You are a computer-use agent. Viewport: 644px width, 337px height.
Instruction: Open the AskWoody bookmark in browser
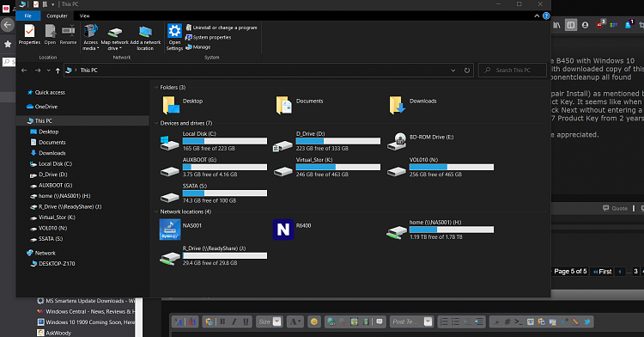pyautogui.click(x=54, y=333)
